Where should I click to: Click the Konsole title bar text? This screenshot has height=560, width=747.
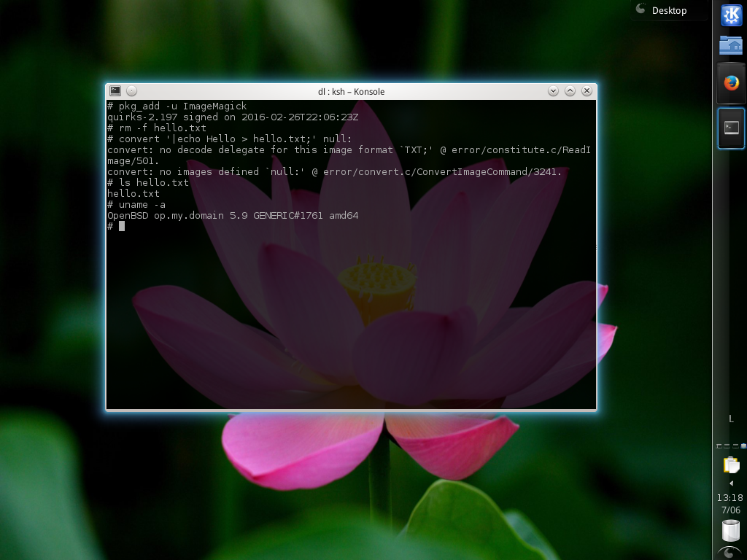click(x=351, y=91)
